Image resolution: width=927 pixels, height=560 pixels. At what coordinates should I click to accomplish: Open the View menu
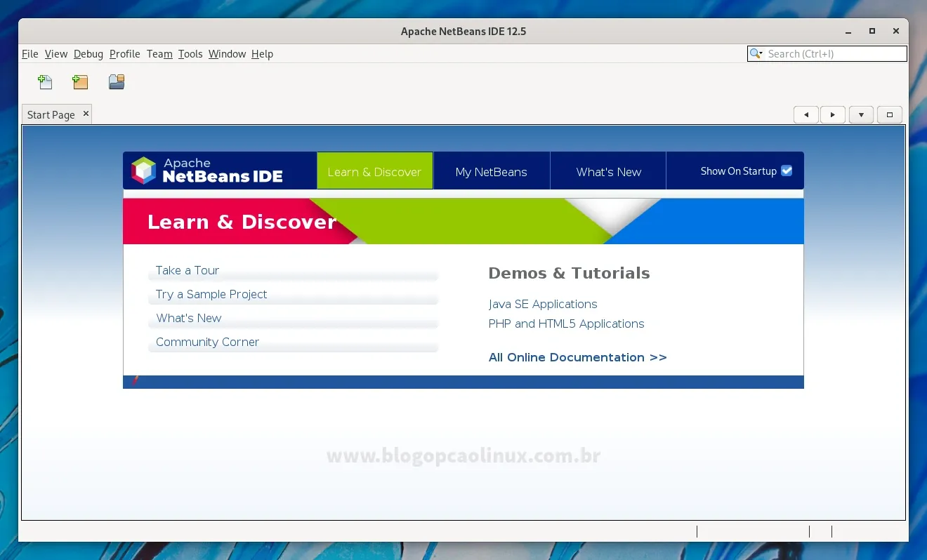pyautogui.click(x=56, y=54)
